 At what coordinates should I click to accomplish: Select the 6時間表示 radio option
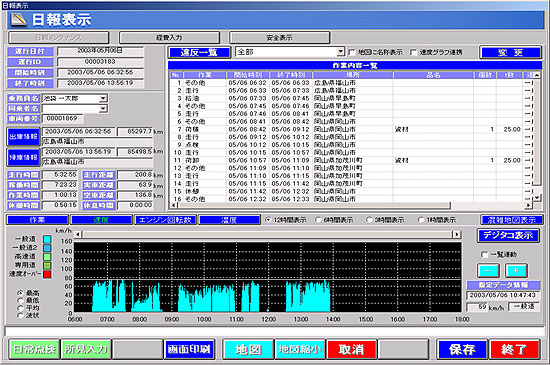[x=318, y=219]
